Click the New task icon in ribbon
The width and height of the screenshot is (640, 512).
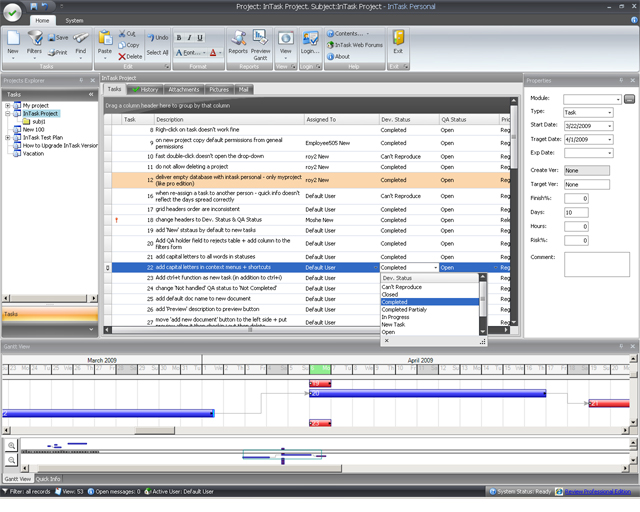tap(13, 43)
